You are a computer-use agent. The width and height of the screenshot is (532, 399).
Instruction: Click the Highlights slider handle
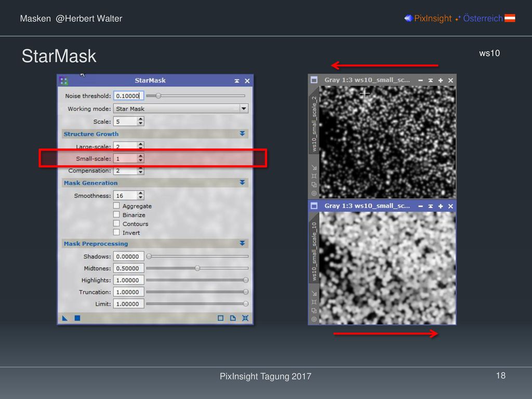pyautogui.click(x=246, y=280)
